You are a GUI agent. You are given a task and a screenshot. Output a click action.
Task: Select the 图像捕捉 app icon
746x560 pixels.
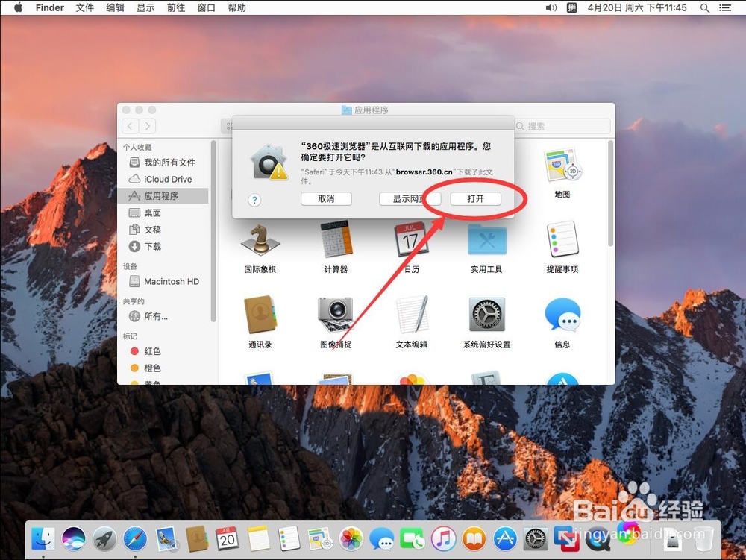click(336, 315)
